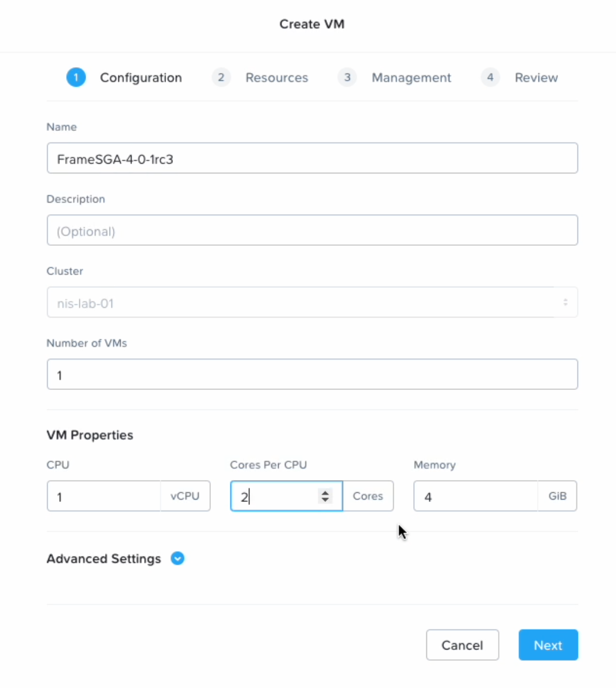Image resolution: width=616 pixels, height=688 pixels.
Task: Click the blue Advanced Settings chevron icon
Action: pos(178,558)
